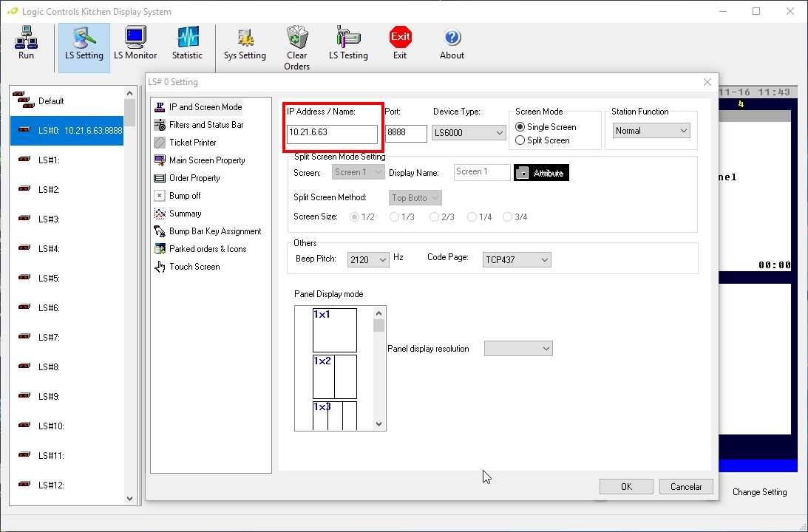Open LS Setting from the toolbar
The image size is (808, 532).
click(x=84, y=47)
